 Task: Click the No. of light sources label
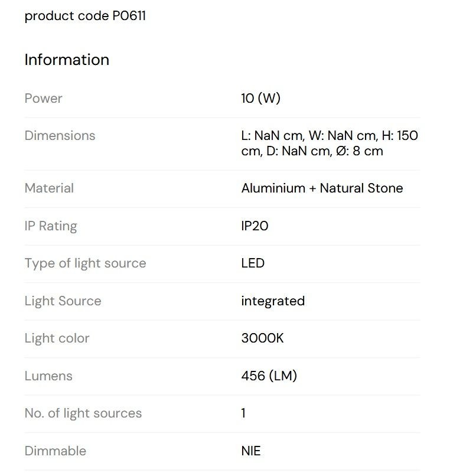click(x=83, y=413)
